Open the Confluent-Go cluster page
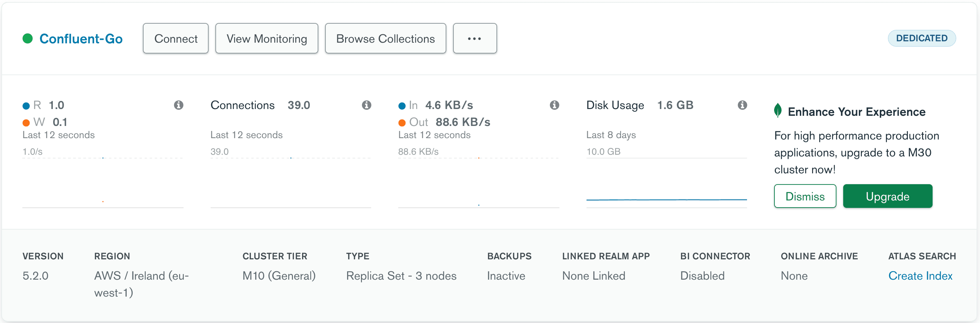The width and height of the screenshot is (980, 323). 81,38
